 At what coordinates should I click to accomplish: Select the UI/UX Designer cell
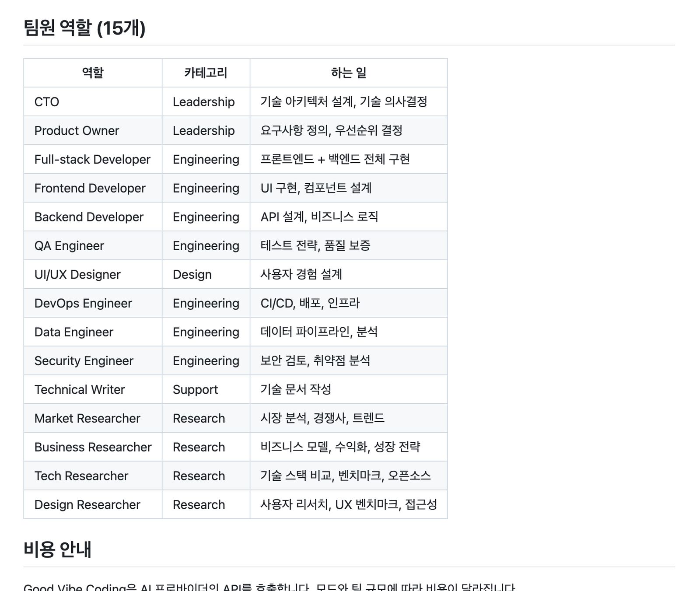pyautogui.click(x=93, y=274)
